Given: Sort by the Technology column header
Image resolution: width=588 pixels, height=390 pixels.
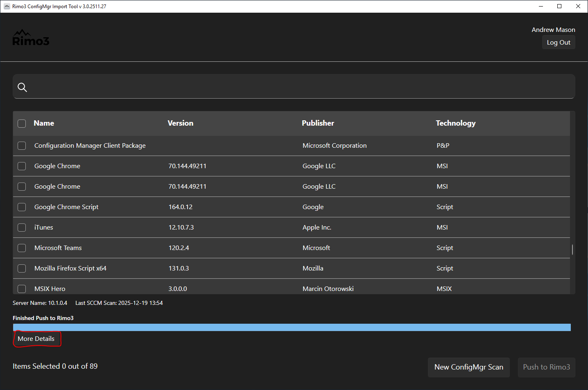Looking at the screenshot, I should [x=455, y=123].
